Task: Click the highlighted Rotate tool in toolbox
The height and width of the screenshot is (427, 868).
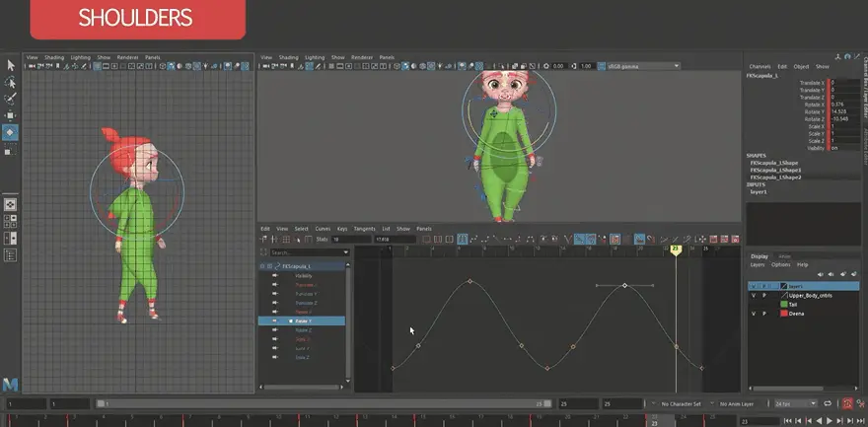Action: [x=10, y=132]
